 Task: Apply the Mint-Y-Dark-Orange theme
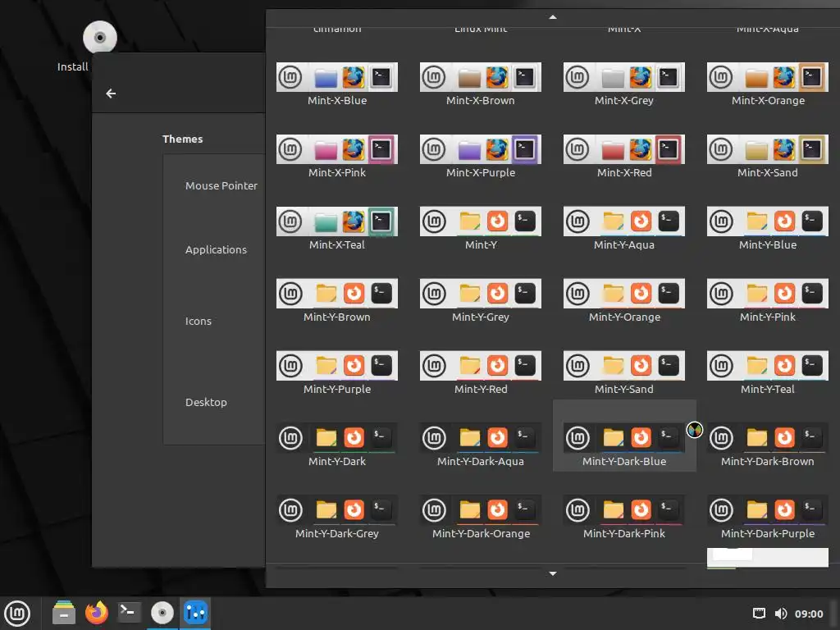pyautogui.click(x=481, y=510)
